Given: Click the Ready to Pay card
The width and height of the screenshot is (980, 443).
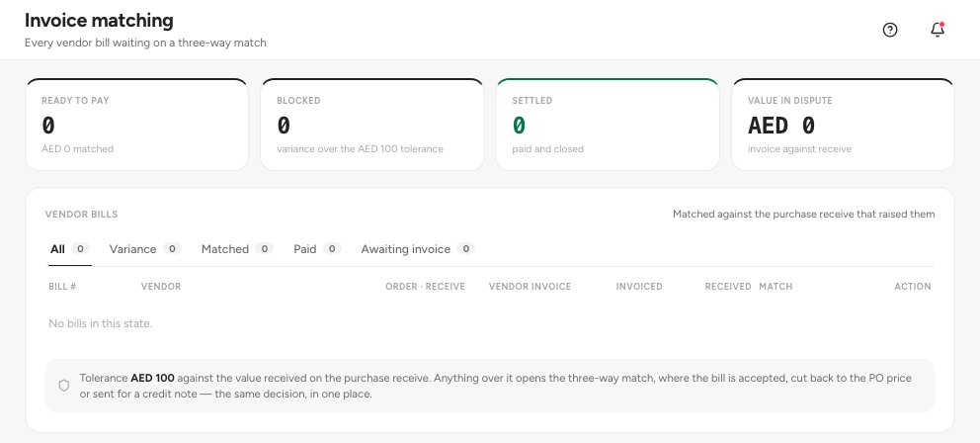Looking at the screenshot, I should coord(137,125).
